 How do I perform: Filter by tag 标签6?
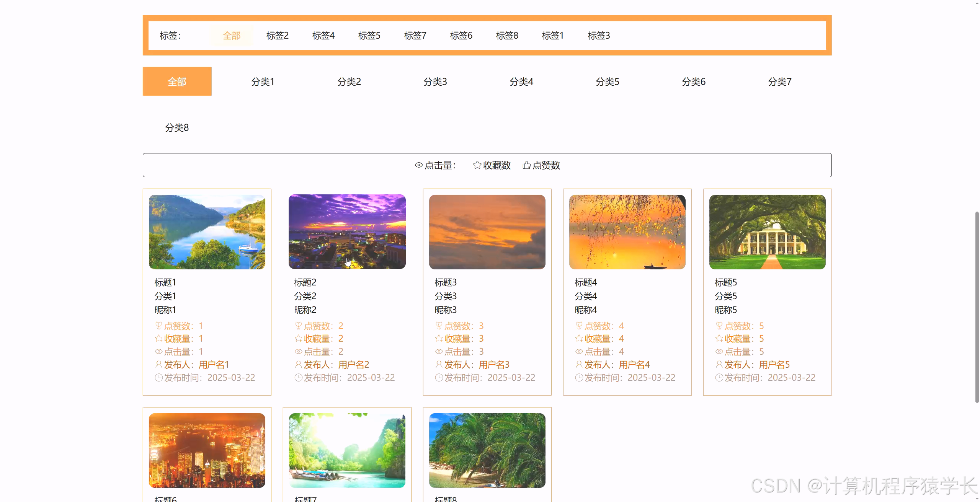[x=461, y=36]
